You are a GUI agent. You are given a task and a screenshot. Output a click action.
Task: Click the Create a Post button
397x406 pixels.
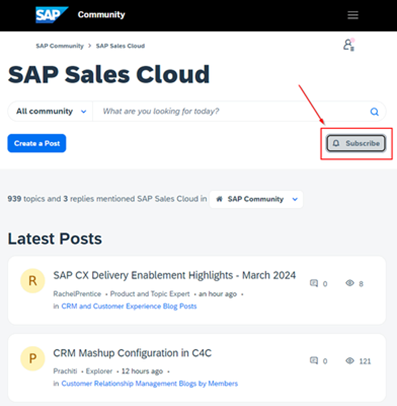pyautogui.click(x=37, y=143)
